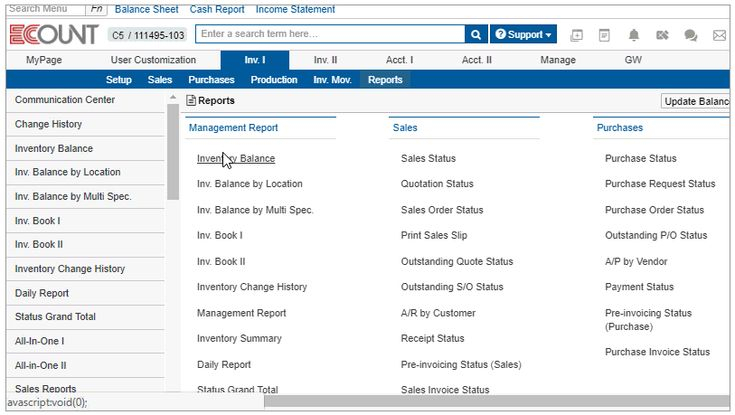Viewport: 735px width, 415px height.
Task: Expand the Support dropdown
Action: tap(522, 34)
